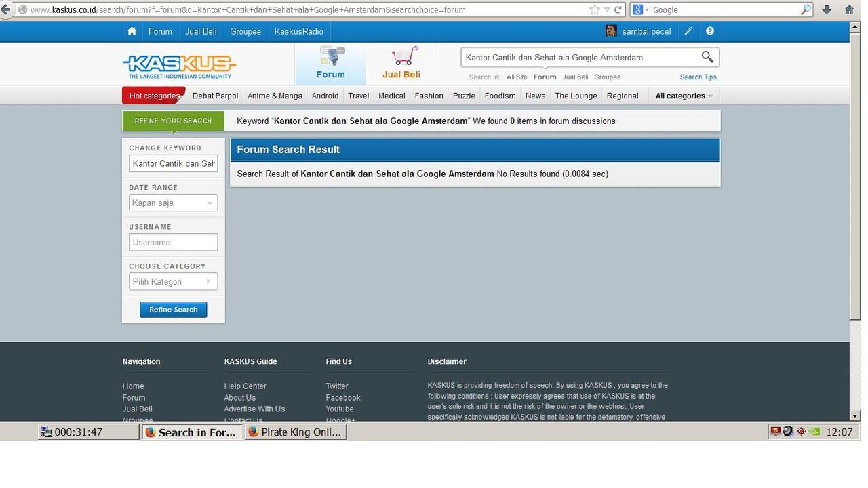Click the Google search magnifier in browser
This screenshot has height=488, width=868.
click(x=806, y=9)
